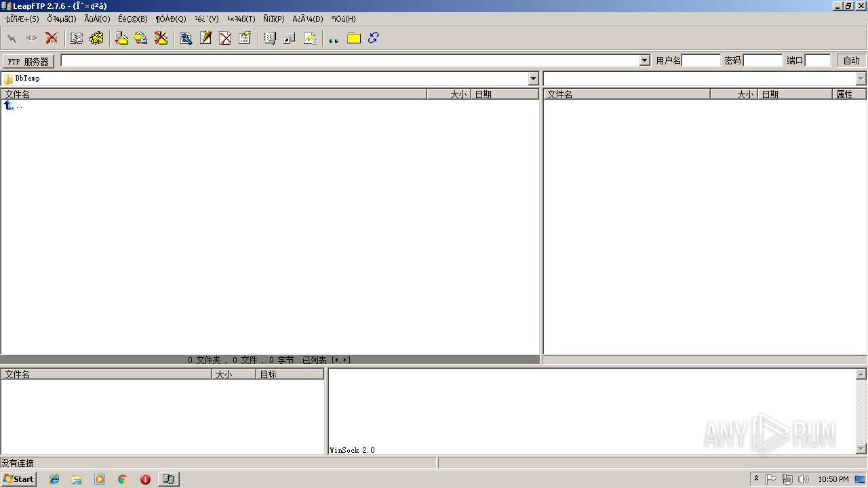This screenshot has width=868, height=488.
Task: Open the (O) menu in menu bar
Action: click(97, 19)
